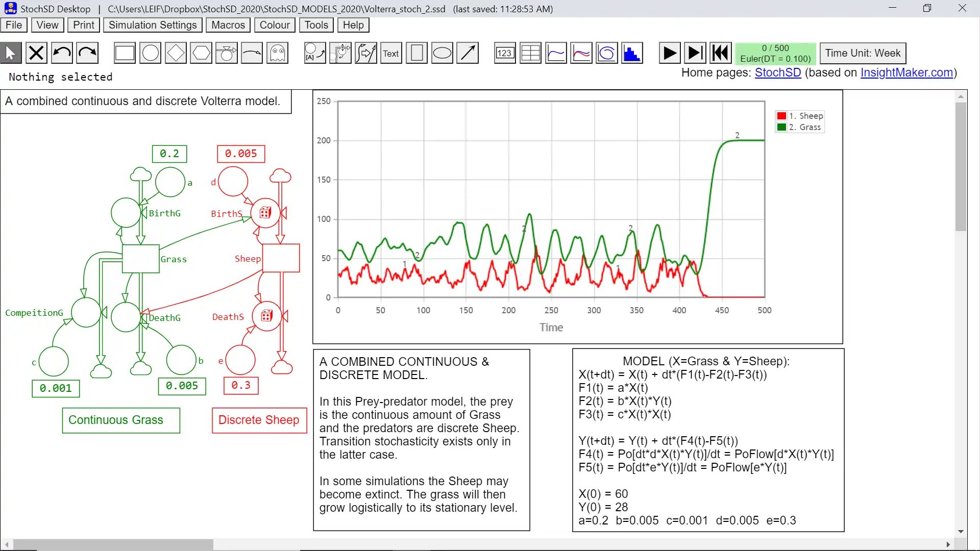Screen dimensions: 980x551
Task: Open the Colour menu
Action: (275, 25)
